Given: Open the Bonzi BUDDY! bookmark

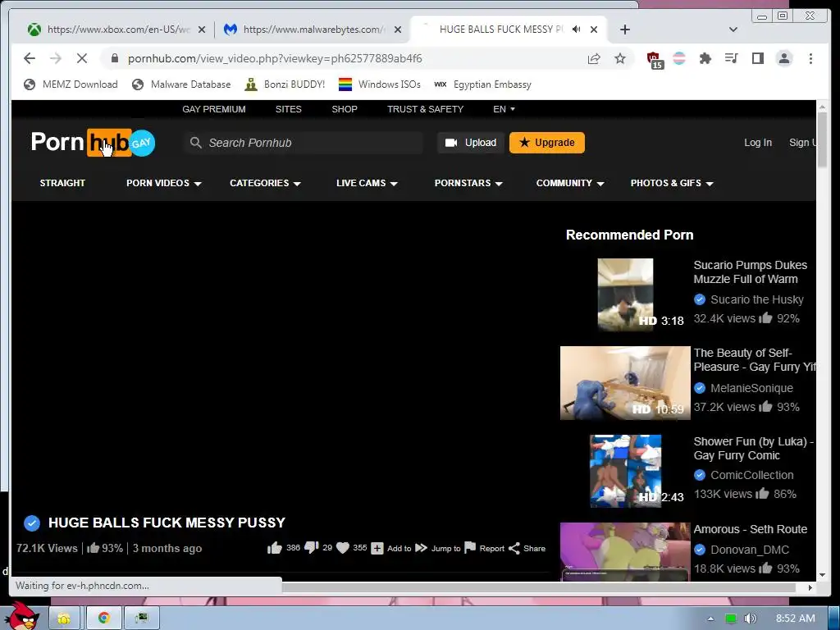Looking at the screenshot, I should 285,84.
